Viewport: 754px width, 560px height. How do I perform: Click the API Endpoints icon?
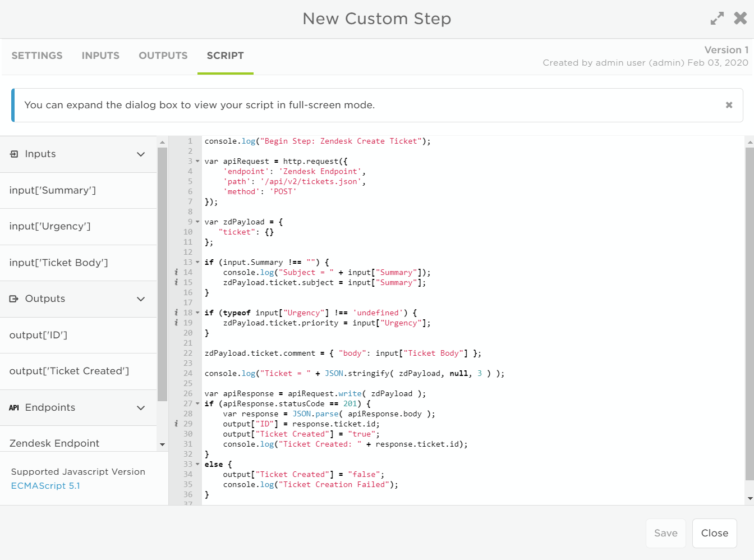pyautogui.click(x=14, y=407)
